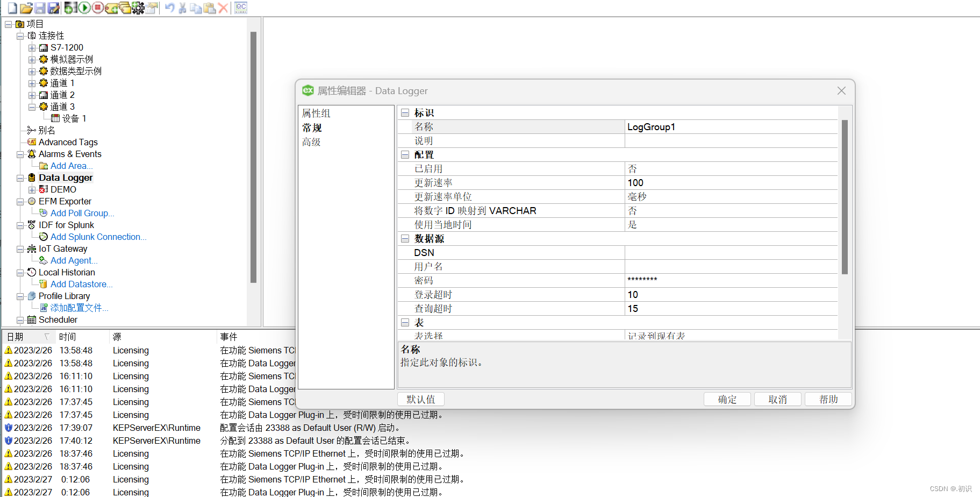Select the DEMO log group
The height and width of the screenshot is (497, 980).
pyautogui.click(x=63, y=189)
